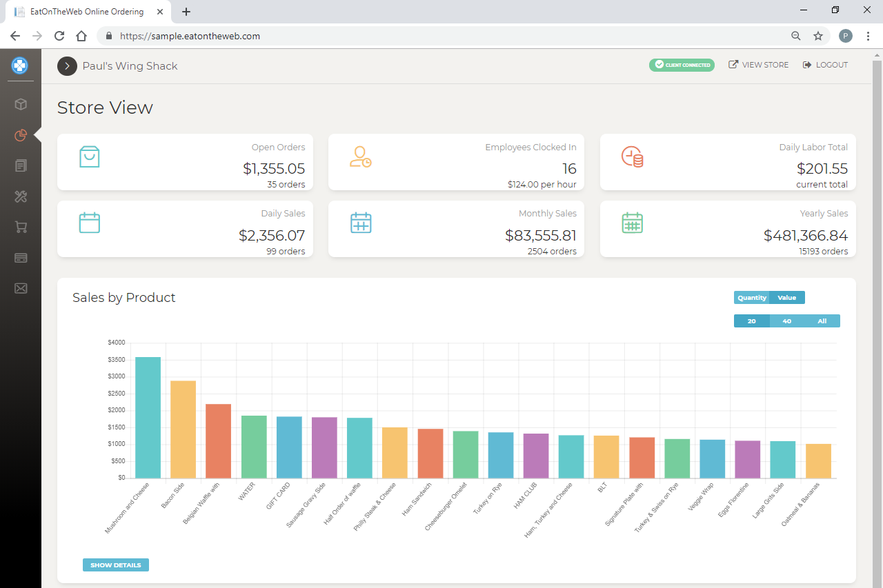Click the Yearly Sales calendar grid icon
This screenshot has height=588, width=883.
click(x=633, y=223)
